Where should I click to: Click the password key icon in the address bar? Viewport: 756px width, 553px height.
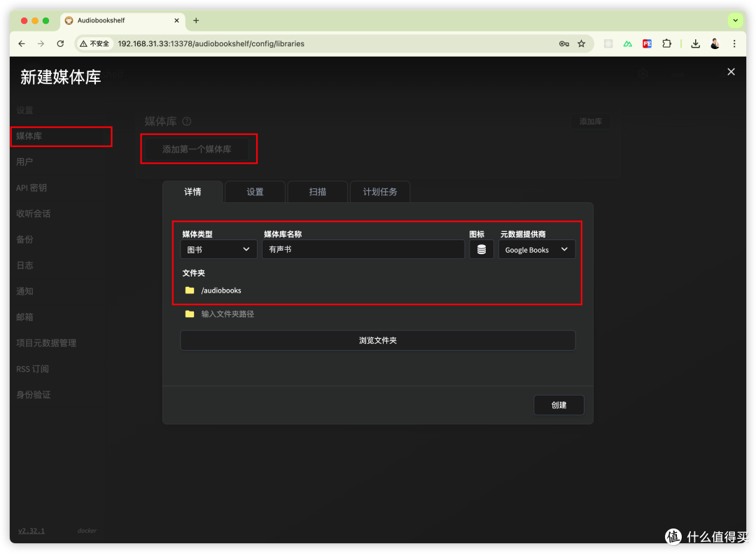564,43
